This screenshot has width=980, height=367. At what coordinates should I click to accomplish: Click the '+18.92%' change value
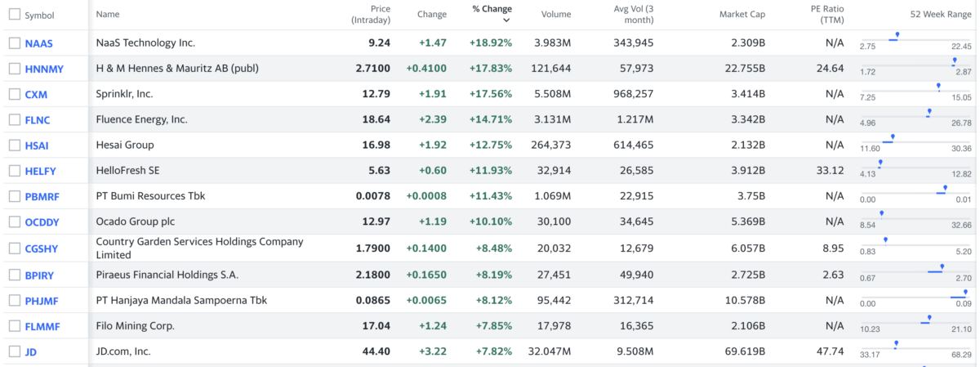(x=491, y=43)
